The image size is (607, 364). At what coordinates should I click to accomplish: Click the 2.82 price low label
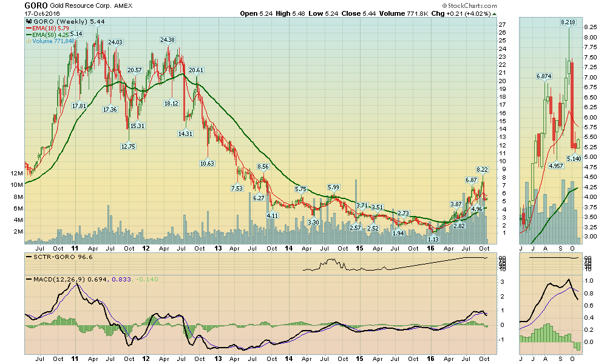(x=459, y=226)
